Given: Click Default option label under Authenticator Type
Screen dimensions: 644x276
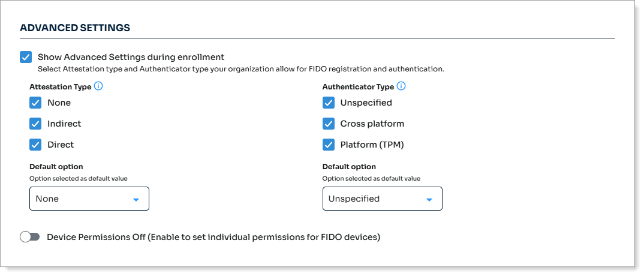Looking at the screenshot, I should [x=349, y=167].
